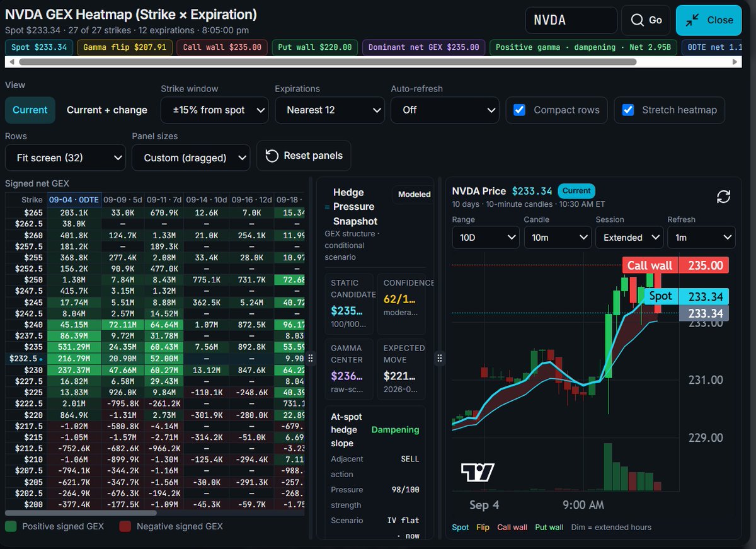Select the 09-16 12d expiration column header
Viewport: 756px width, 549px height.
[251, 200]
